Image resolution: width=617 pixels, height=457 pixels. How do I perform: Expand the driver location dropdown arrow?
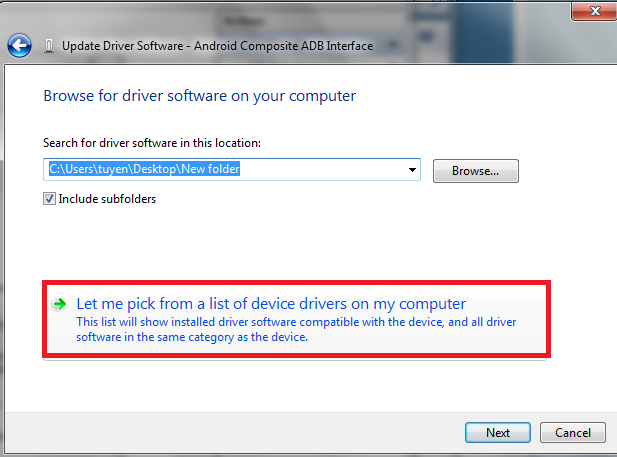(x=412, y=170)
